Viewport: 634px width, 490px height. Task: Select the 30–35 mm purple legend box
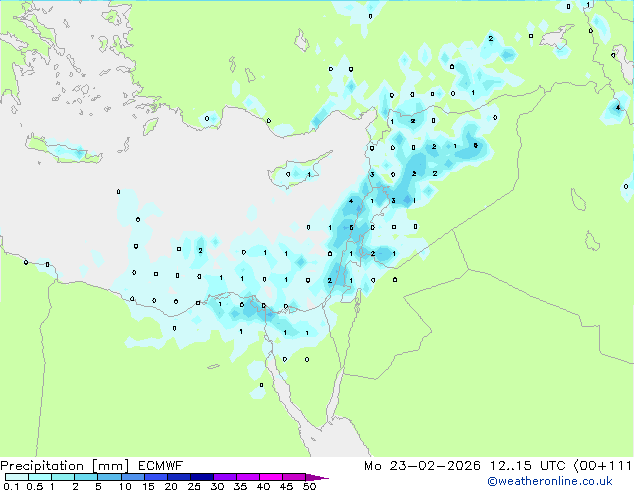(x=225, y=477)
